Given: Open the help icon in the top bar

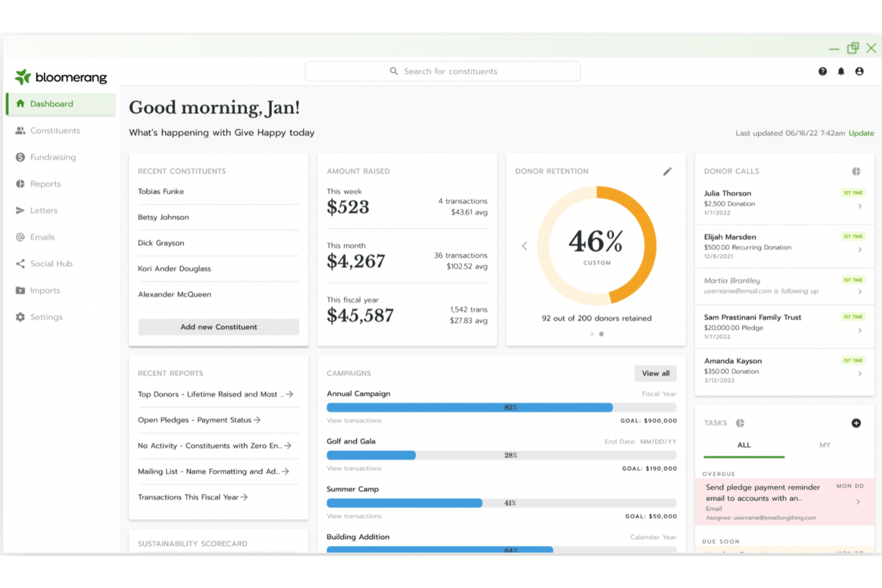Looking at the screenshot, I should (x=822, y=71).
